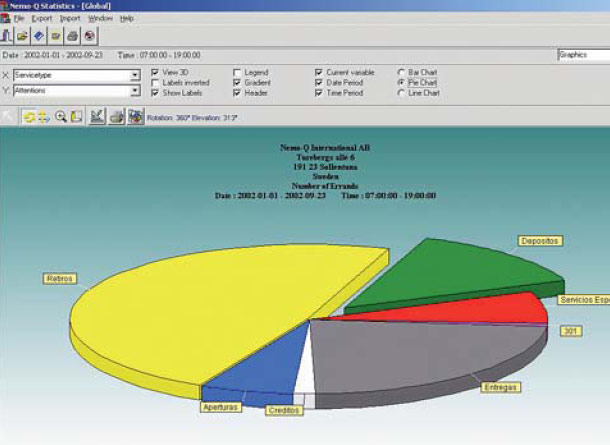Image resolution: width=610 pixels, height=445 pixels.
Task: Click the Depositos label on chart
Action: (542, 241)
